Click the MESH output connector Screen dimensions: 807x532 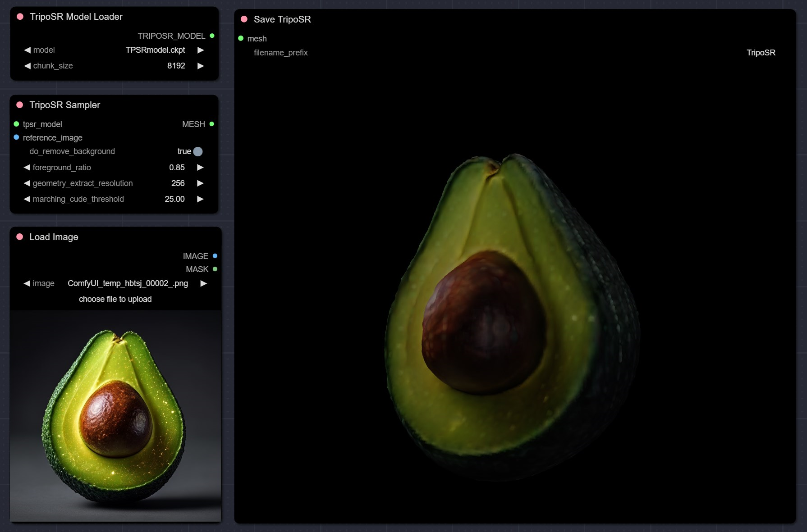point(211,124)
